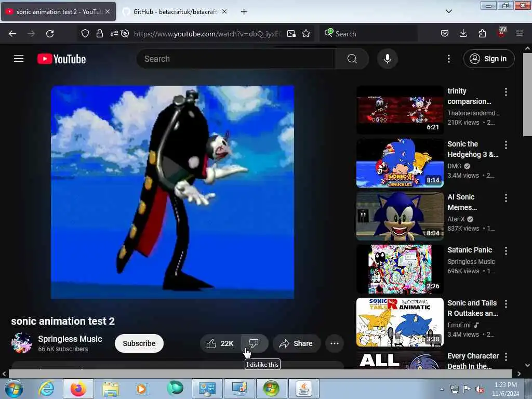The width and height of the screenshot is (532, 399).
Task: Open Satanic Panic 2:26 thumbnail
Action: coord(400,269)
